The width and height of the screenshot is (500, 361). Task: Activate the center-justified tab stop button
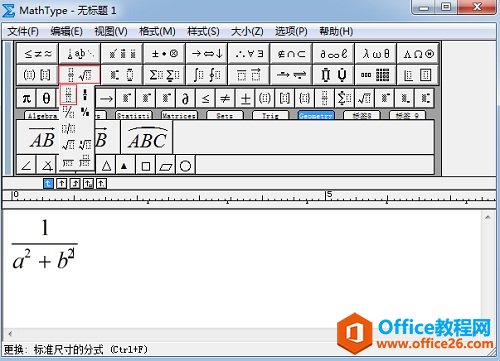[x=62, y=183]
